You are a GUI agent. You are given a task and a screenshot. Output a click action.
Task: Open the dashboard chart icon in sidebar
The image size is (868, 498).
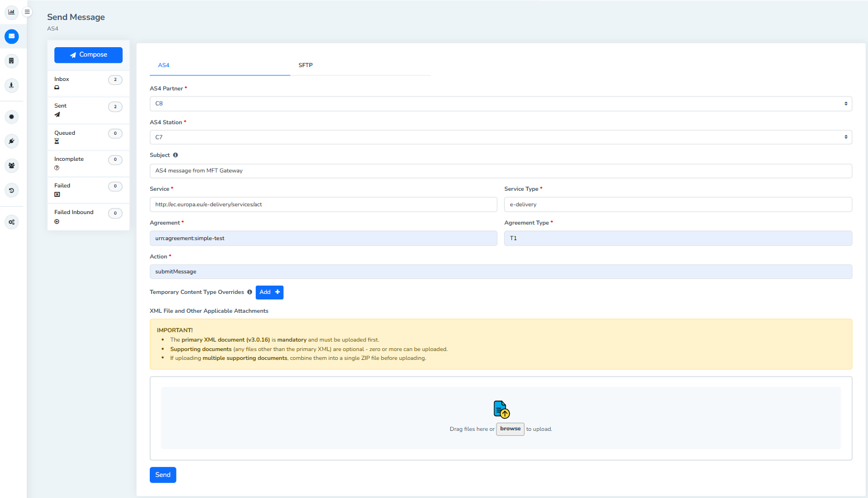pyautogui.click(x=11, y=12)
